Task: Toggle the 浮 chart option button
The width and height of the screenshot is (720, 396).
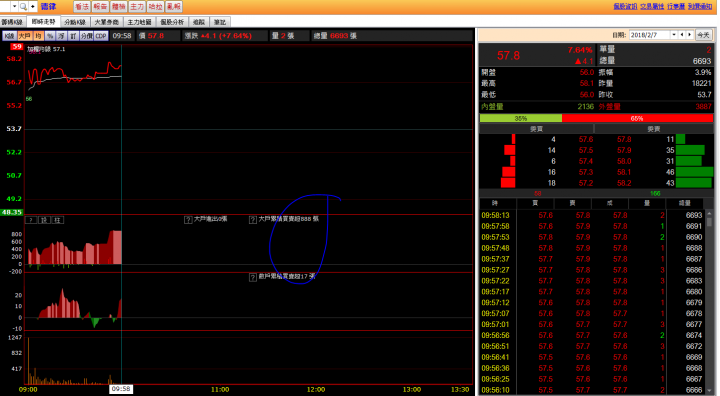Action: click(62, 36)
